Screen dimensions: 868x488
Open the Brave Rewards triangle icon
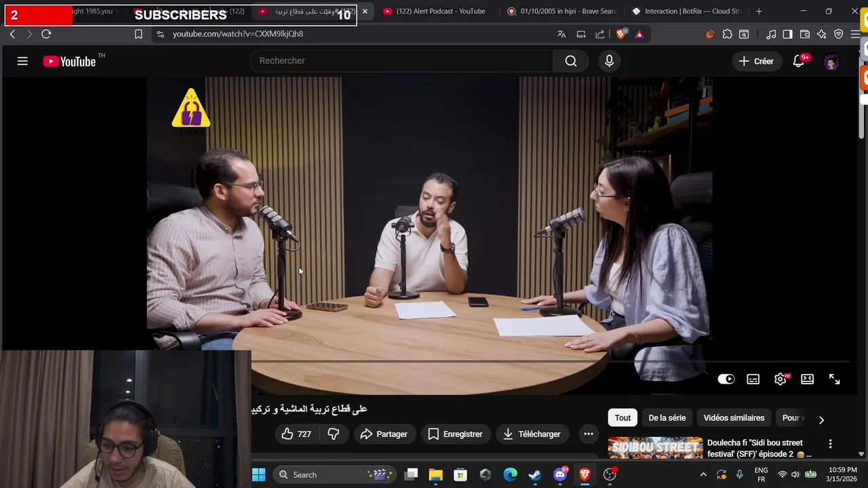(x=639, y=34)
